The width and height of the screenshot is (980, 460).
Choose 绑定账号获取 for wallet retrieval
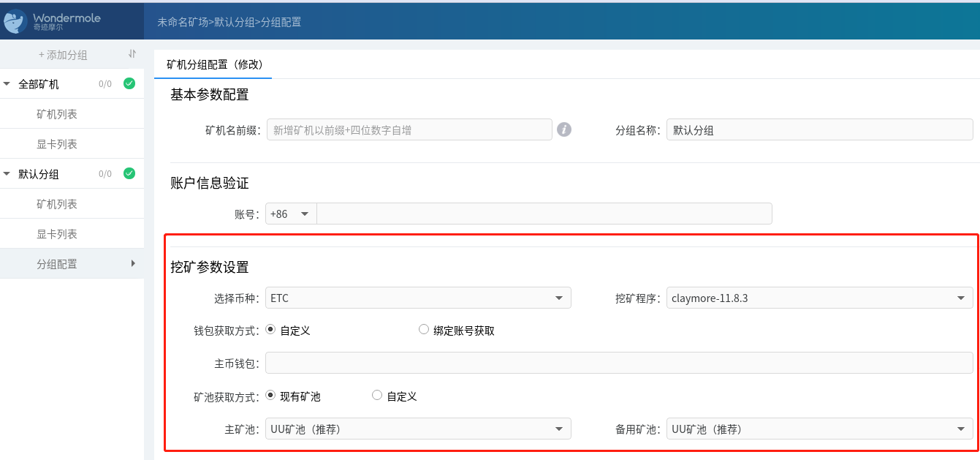424,329
